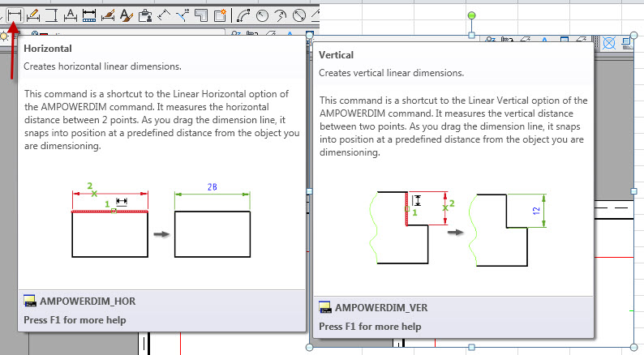Click the blue crossed circle icon
The width and height of the screenshot is (644, 355).
(x=609, y=43)
